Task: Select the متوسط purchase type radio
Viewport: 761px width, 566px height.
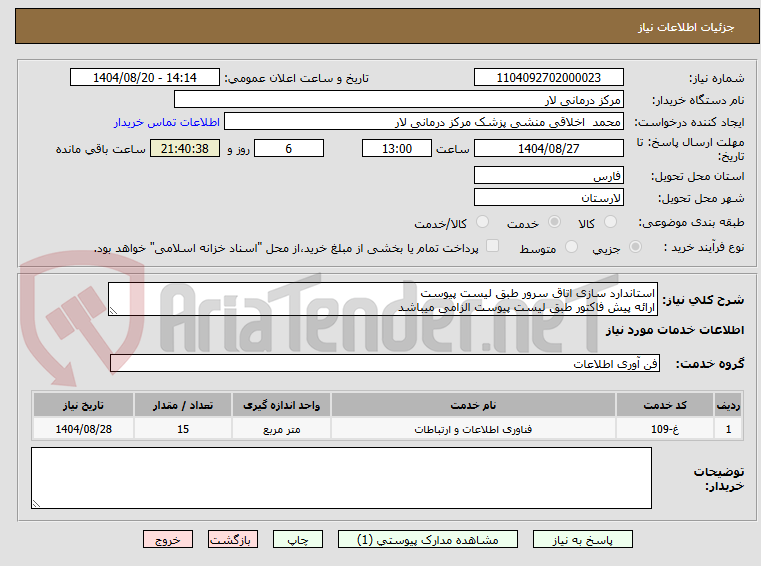Action: click(x=572, y=247)
